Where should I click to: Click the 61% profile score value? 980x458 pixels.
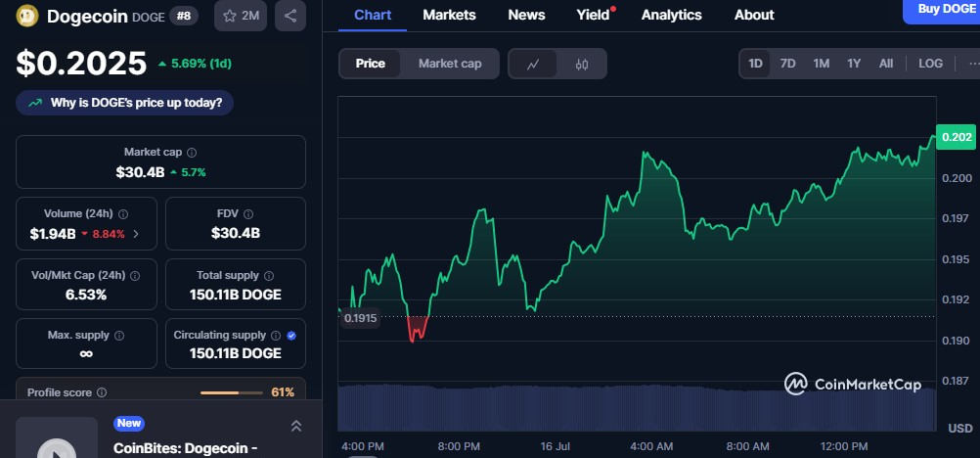click(283, 393)
